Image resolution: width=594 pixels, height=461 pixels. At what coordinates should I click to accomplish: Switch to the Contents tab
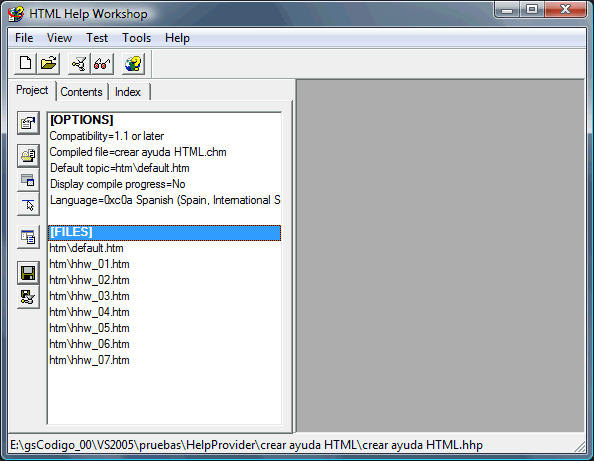(81, 92)
